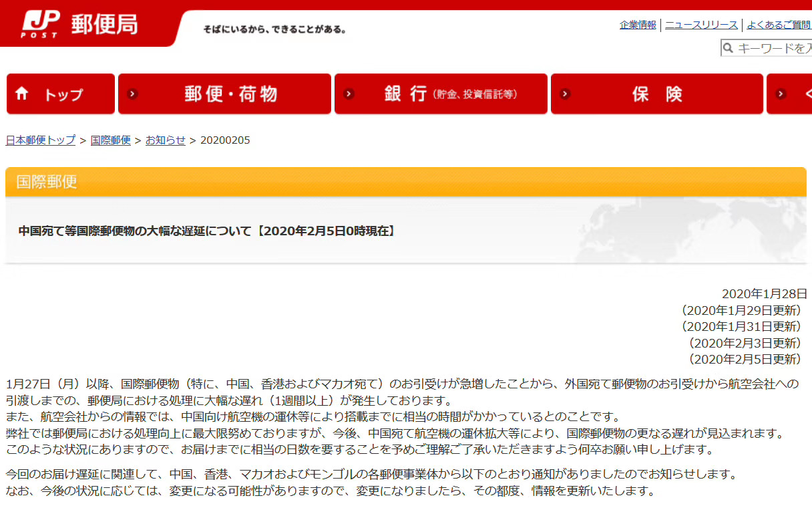Select the line starting また、航空会社からの情報では
This screenshot has height=508, width=812.
313,417
